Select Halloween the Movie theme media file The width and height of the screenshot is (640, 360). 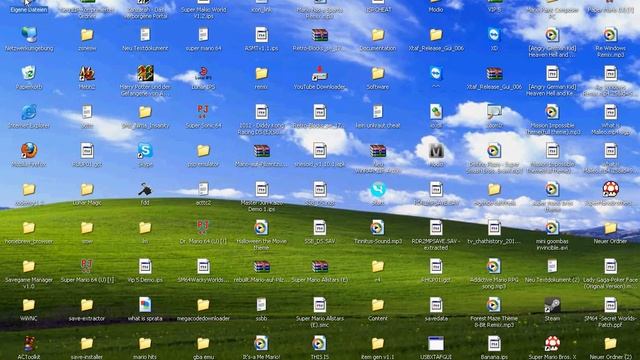pyautogui.click(x=262, y=228)
